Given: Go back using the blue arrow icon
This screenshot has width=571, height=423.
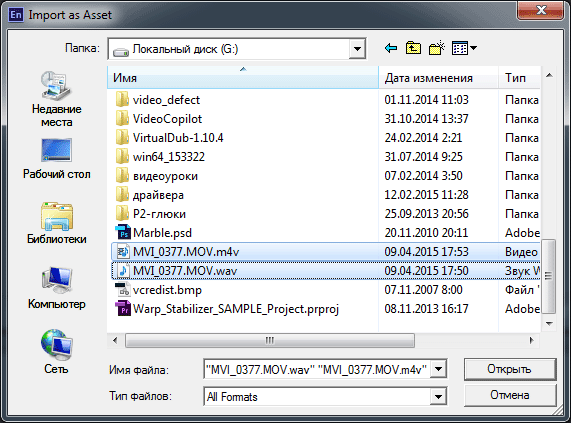Looking at the screenshot, I should click(x=391, y=48).
